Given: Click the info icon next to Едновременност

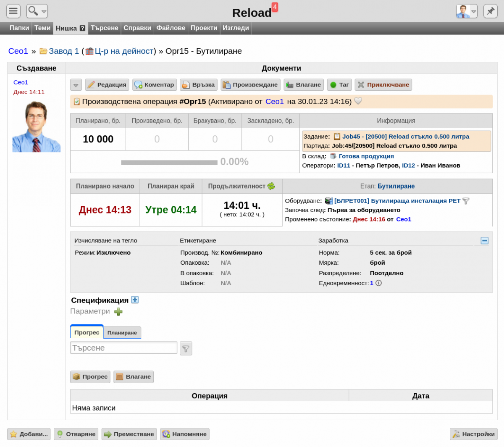Looking at the screenshot, I should [378, 283].
